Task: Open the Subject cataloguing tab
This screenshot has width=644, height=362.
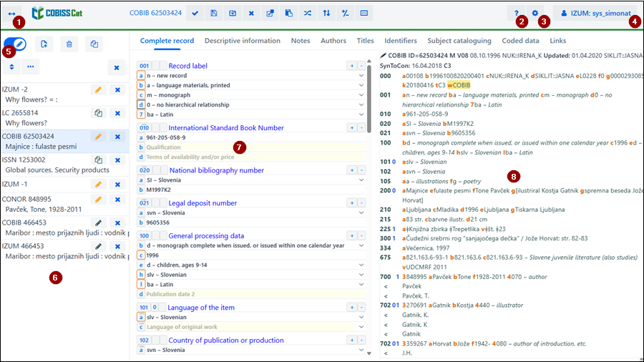Action: tap(459, 41)
